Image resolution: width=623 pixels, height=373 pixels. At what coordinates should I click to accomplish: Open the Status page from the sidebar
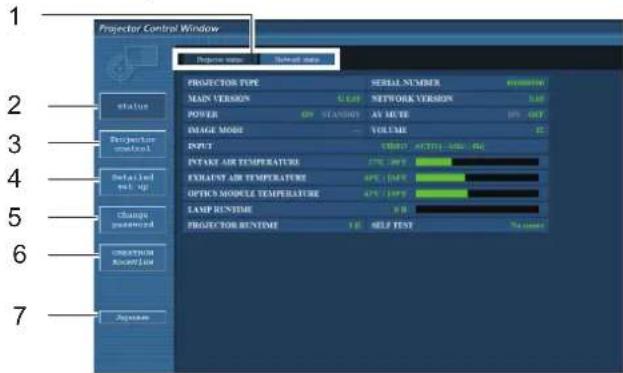pos(133,106)
